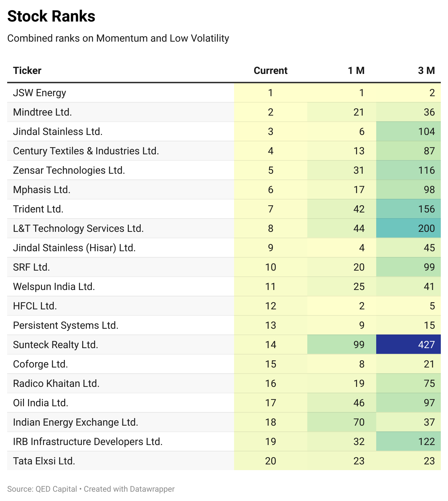Select the Tata Elxsi Ltd. ticker
Image resolution: width=448 pixels, height=501 pixels.
click(44, 461)
